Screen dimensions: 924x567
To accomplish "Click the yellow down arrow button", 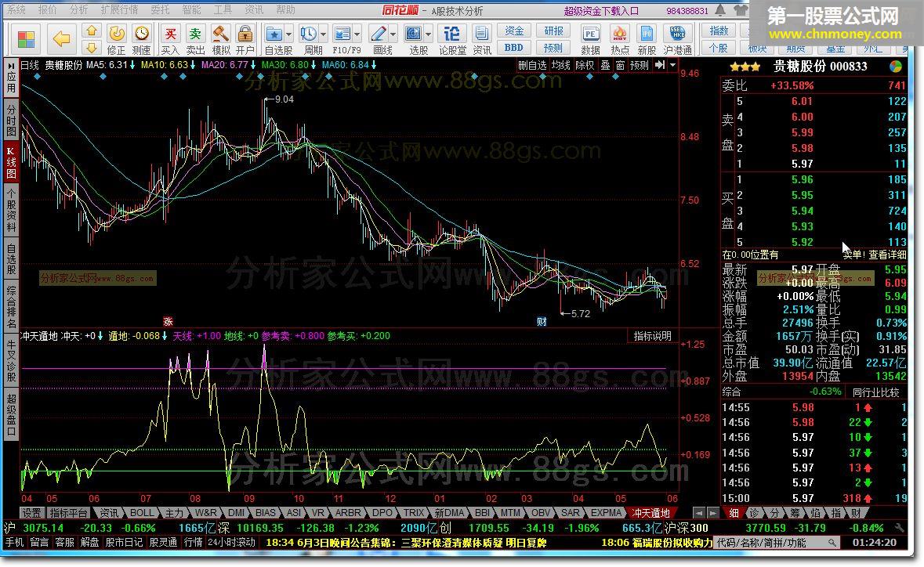I will tap(92, 47).
